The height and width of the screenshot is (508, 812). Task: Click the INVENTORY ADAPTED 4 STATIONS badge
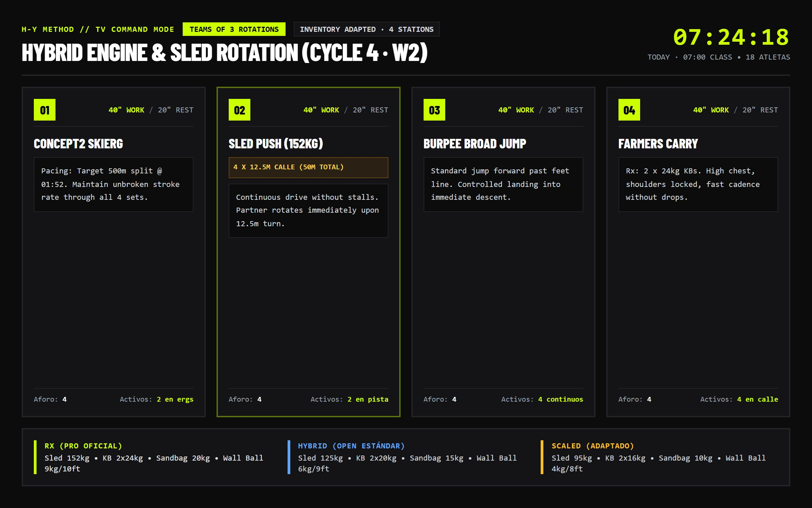coord(366,29)
